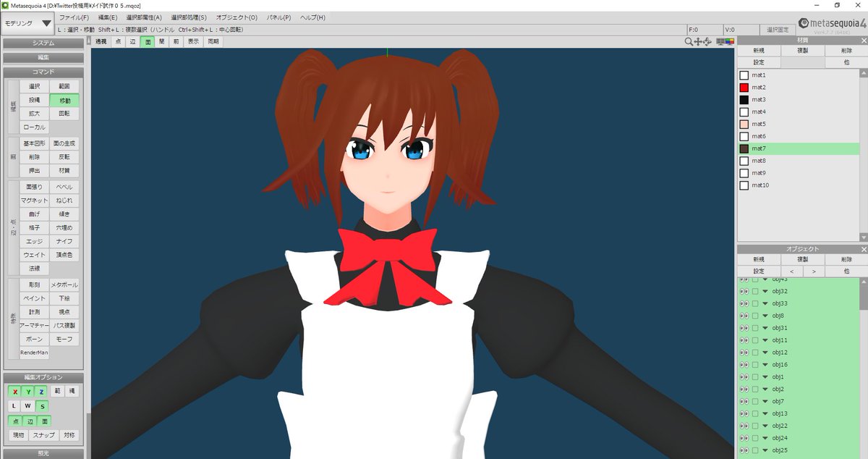
Task: Select the ボーン bone command
Action: [x=34, y=339]
